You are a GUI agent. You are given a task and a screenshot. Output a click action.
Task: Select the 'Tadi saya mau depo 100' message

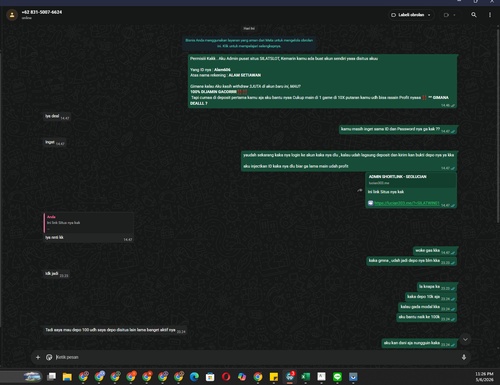click(x=115, y=330)
